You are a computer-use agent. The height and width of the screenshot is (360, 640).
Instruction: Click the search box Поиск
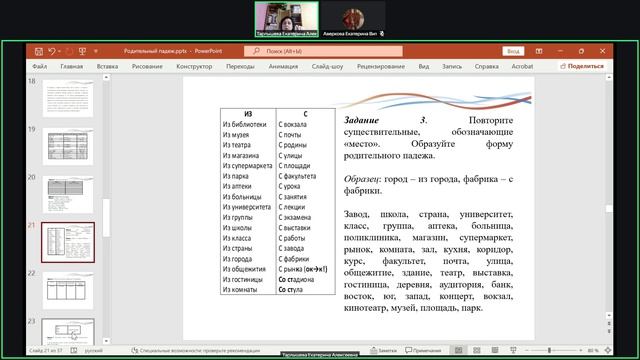[323, 51]
